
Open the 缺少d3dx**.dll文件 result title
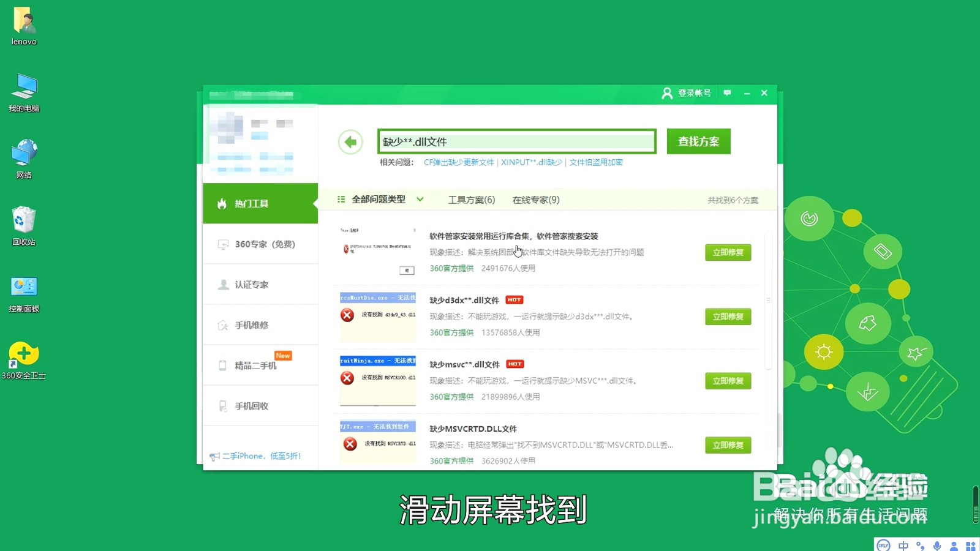pyautogui.click(x=464, y=301)
